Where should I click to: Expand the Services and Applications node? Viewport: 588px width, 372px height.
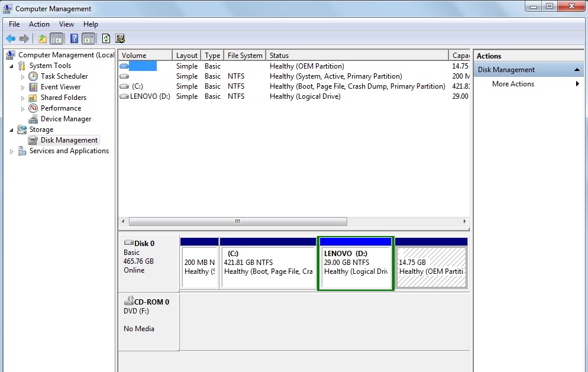[12, 151]
